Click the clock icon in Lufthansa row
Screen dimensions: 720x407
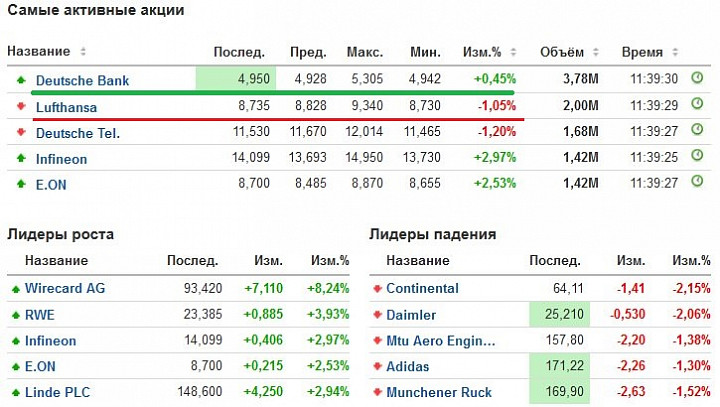click(697, 104)
